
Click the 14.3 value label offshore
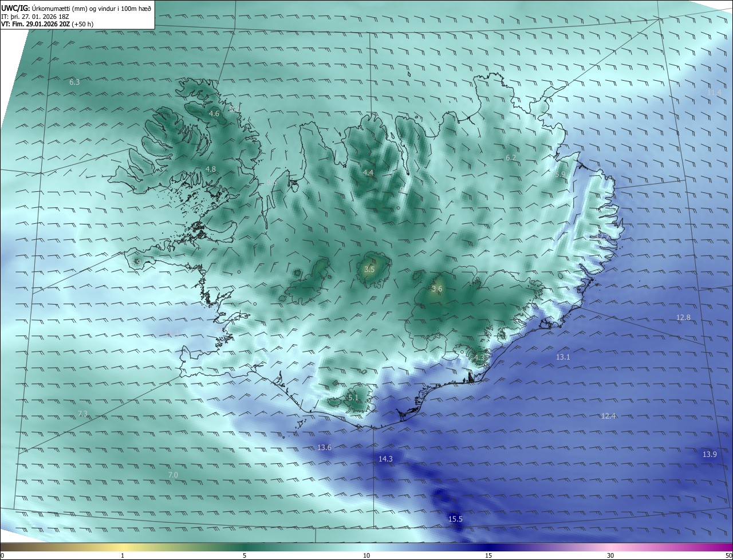coord(385,459)
